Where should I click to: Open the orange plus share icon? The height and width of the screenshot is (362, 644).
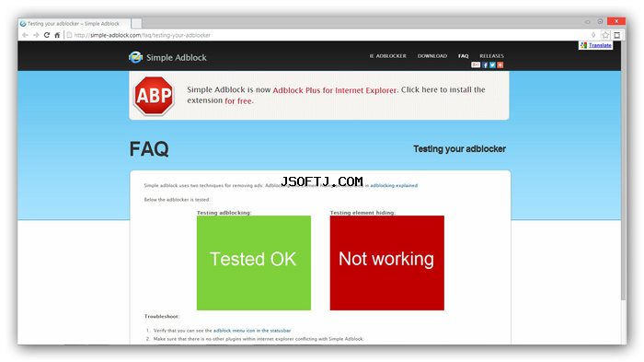pos(500,65)
